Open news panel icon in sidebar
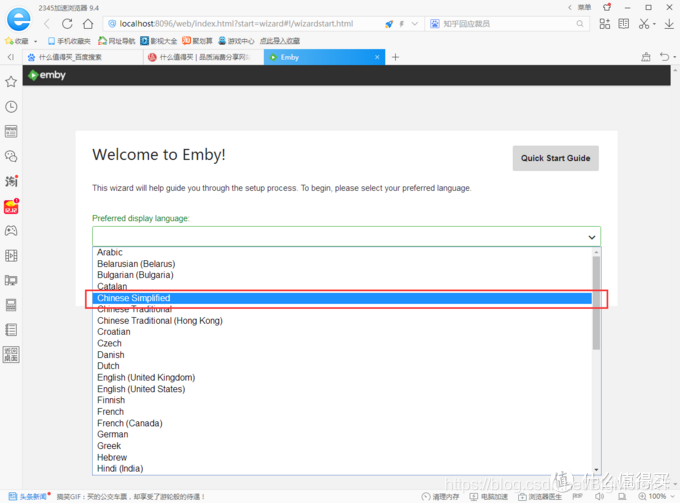680x503 pixels. tap(11, 131)
